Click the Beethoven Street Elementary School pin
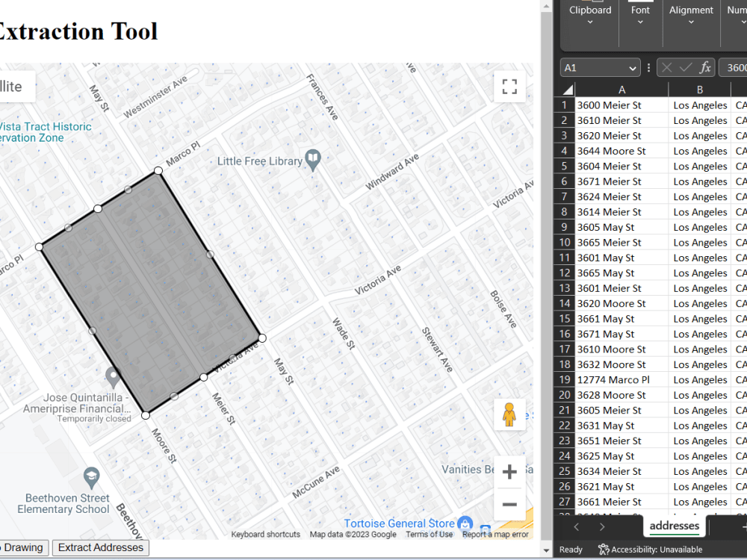Image resolution: width=747 pixels, height=560 pixels. [91, 478]
